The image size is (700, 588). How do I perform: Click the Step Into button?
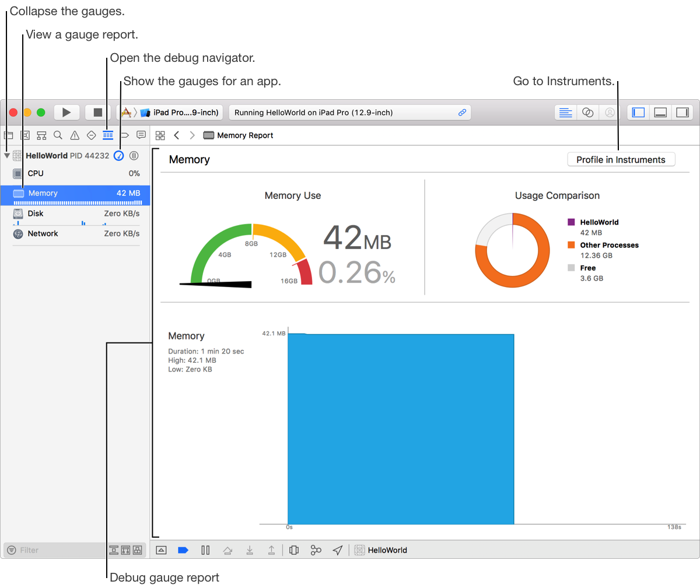250,550
